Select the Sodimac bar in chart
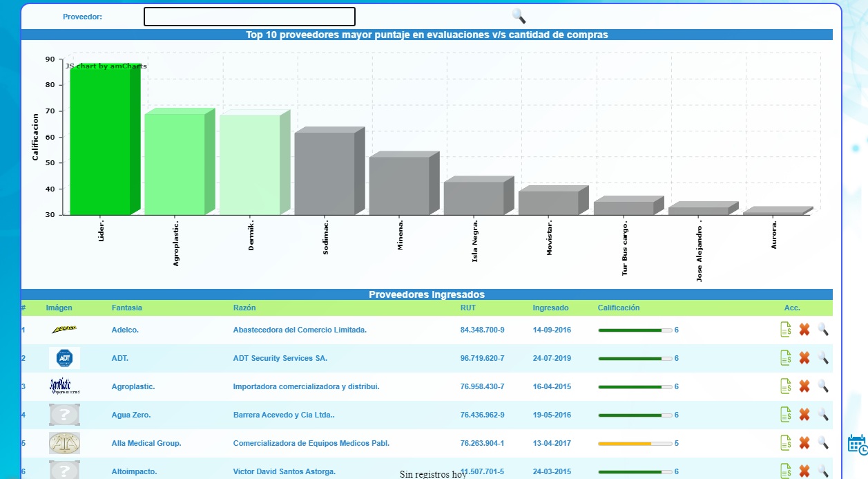This screenshot has width=868, height=479. [x=325, y=173]
